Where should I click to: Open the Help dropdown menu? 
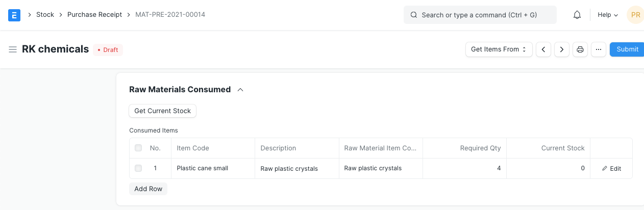608,15
